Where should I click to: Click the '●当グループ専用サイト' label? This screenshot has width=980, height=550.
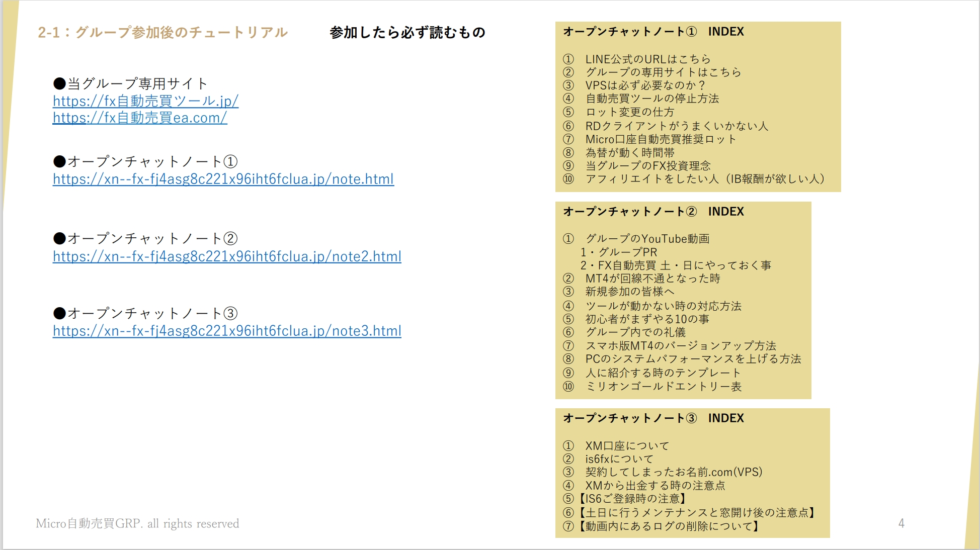130,83
